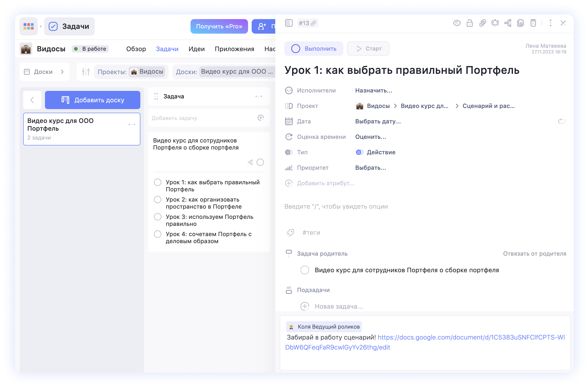588x387 pixels.
Task: Complete parent task circle in Задача родитель
Action: point(304,270)
